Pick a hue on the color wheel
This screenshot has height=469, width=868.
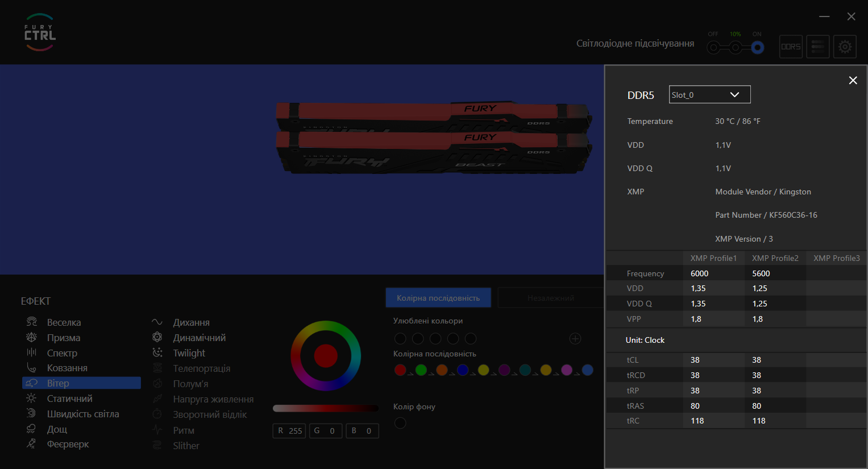326,356
